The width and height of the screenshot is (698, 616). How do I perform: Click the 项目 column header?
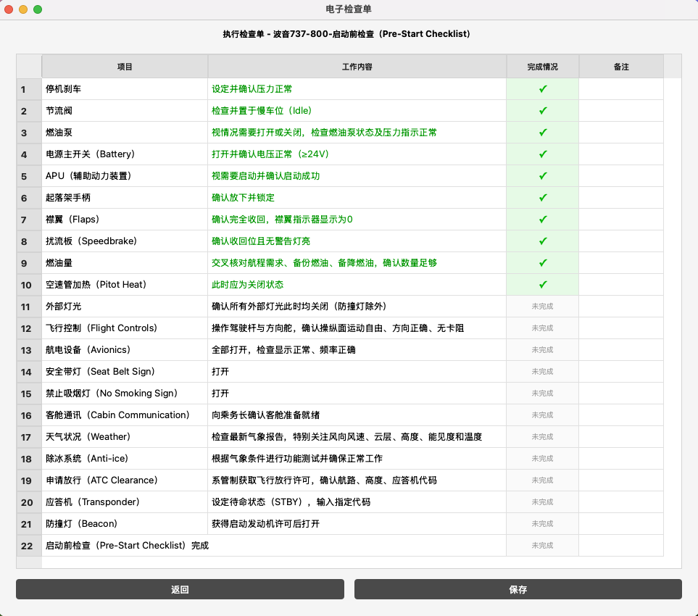coord(125,67)
